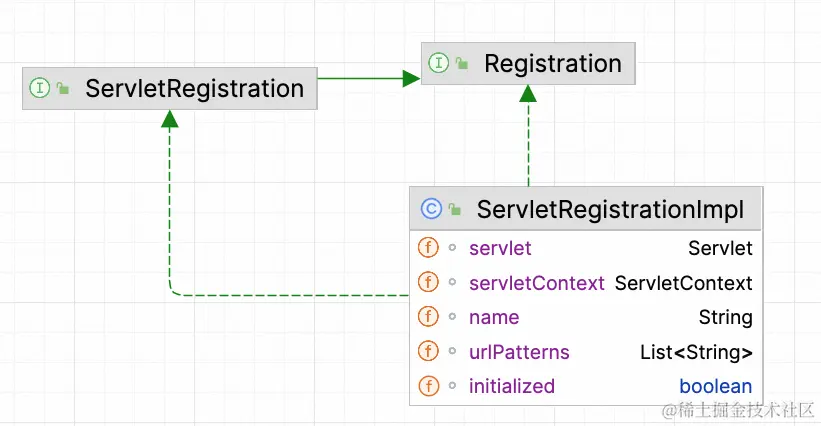Click the field icon next to initialized

point(428,386)
